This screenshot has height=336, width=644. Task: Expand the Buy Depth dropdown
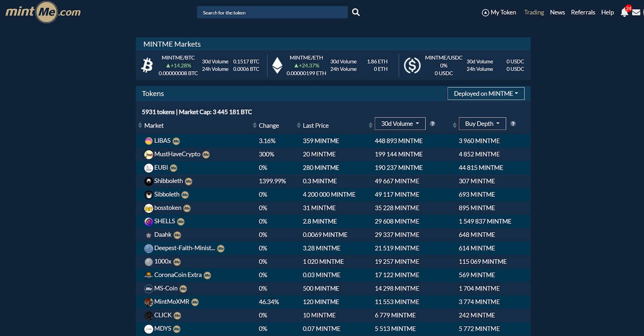(482, 124)
